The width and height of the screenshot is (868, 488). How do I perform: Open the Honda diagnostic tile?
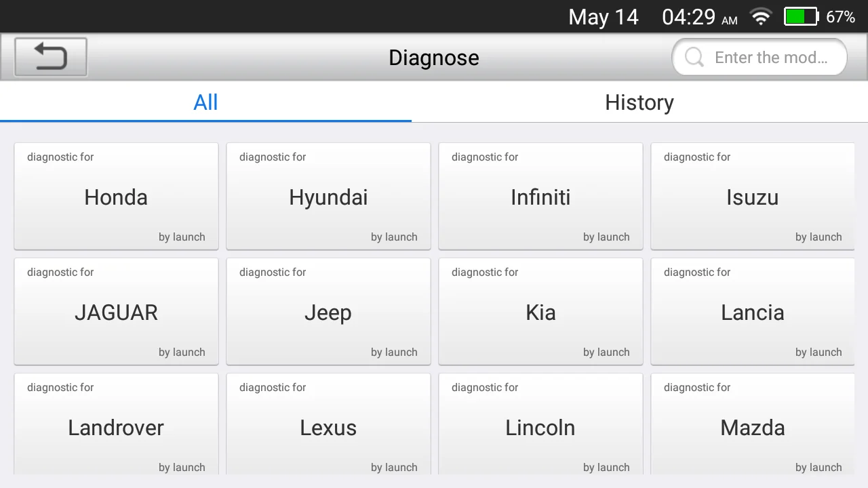point(116,196)
